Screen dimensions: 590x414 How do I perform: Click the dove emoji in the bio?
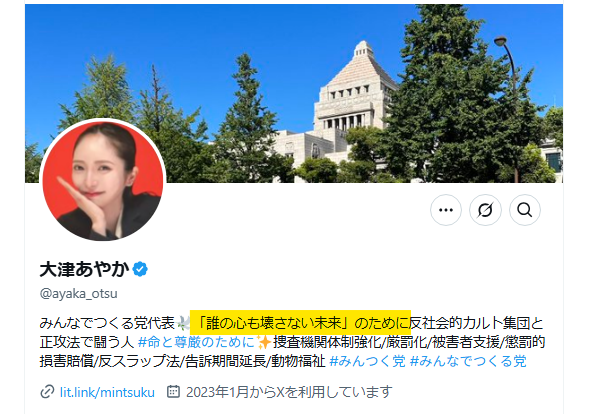[183, 323]
